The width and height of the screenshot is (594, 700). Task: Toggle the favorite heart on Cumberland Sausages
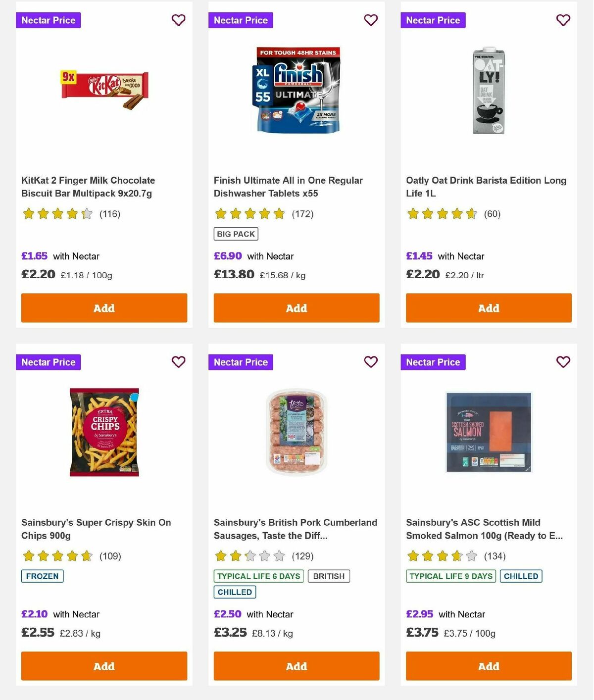point(370,362)
